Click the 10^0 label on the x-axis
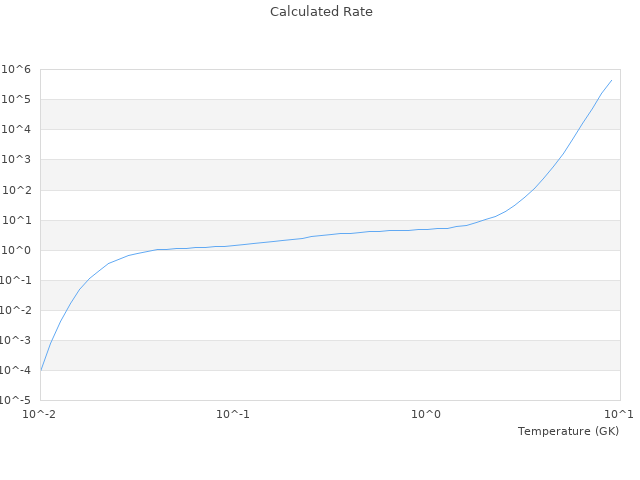Screen dimensions: 640x480 point(427,414)
